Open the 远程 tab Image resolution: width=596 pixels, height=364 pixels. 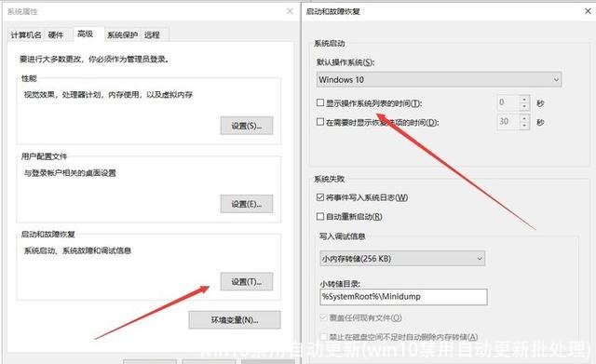tap(152, 35)
